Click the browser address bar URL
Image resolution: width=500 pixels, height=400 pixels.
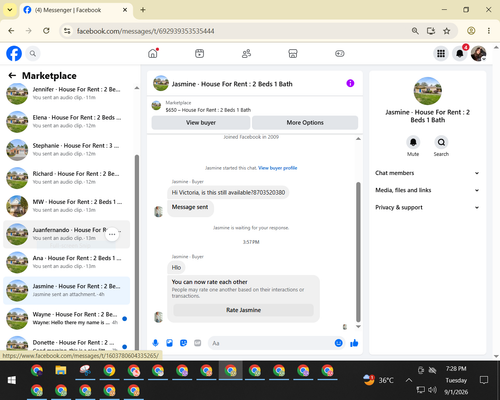pyautogui.click(x=146, y=31)
